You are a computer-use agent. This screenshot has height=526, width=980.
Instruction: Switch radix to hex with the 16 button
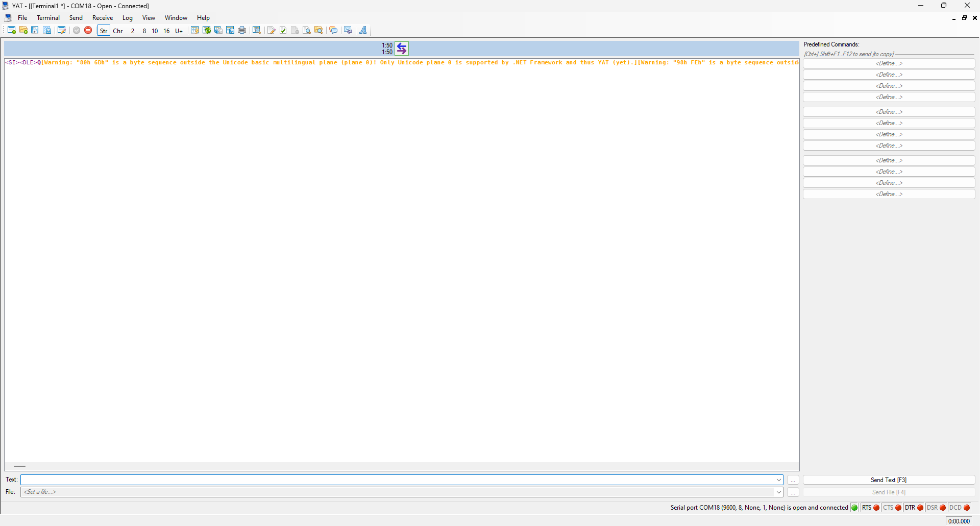pyautogui.click(x=167, y=31)
